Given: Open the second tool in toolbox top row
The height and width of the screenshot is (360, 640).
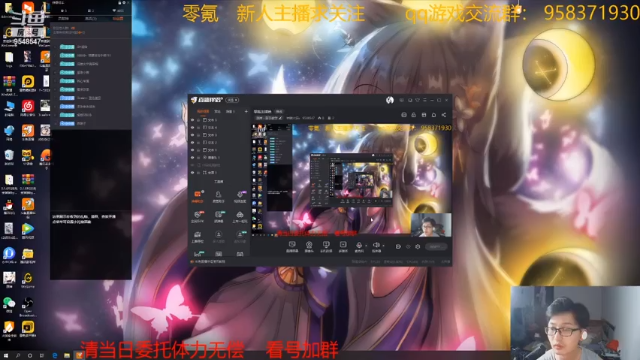Looking at the screenshot, I should (x=218, y=196).
